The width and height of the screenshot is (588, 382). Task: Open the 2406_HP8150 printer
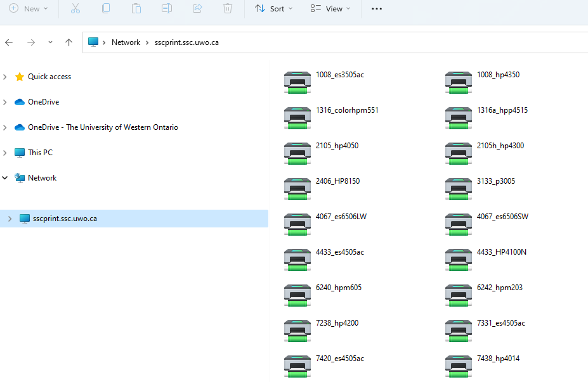click(338, 181)
